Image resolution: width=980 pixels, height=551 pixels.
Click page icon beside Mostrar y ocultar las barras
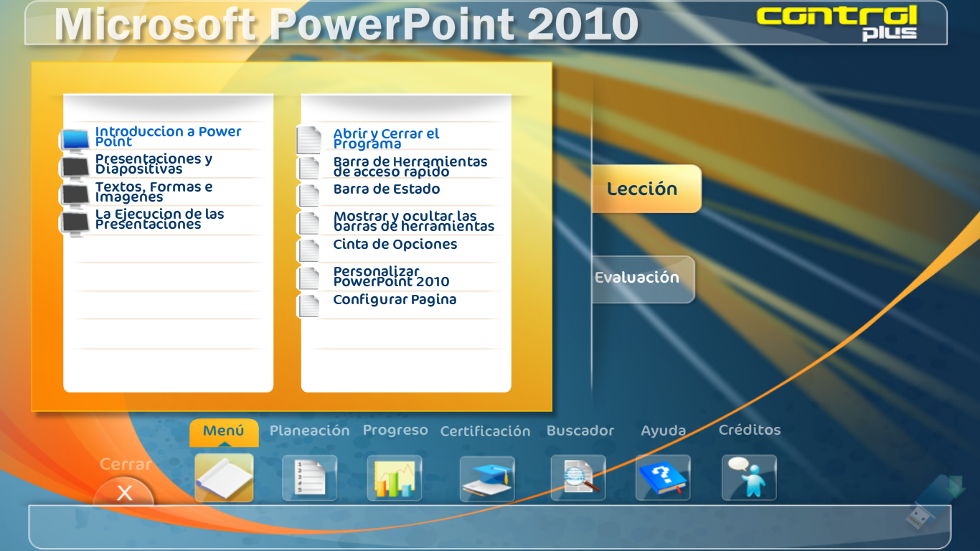click(x=308, y=223)
